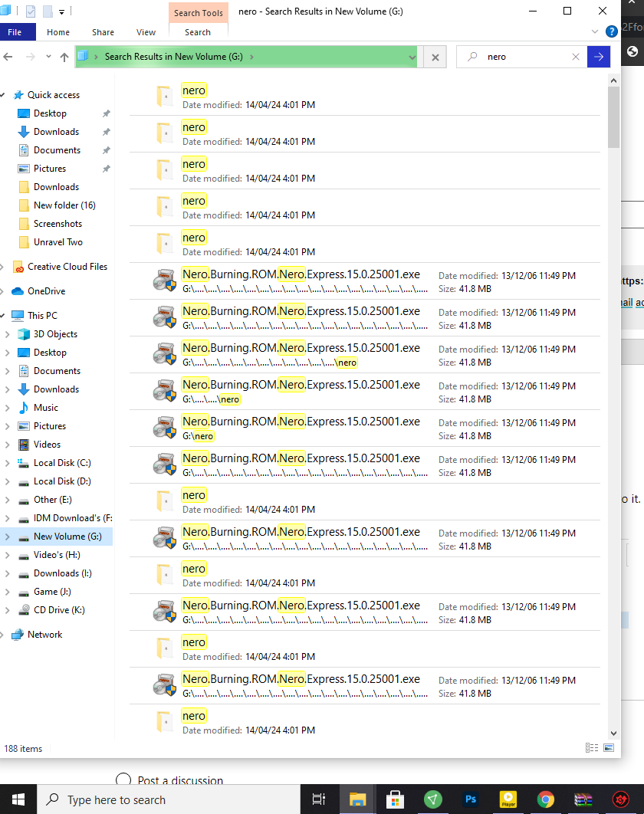
Task: Open Task View from taskbar
Action: click(x=318, y=799)
